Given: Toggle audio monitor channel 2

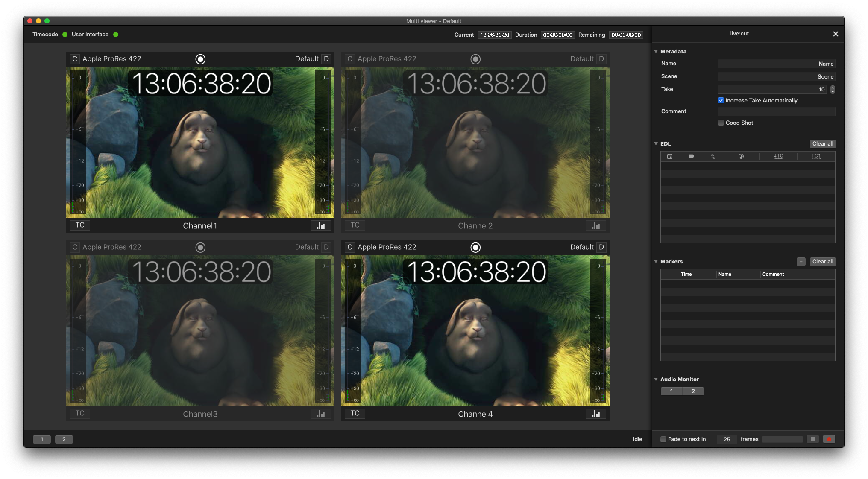Looking at the screenshot, I should (693, 391).
